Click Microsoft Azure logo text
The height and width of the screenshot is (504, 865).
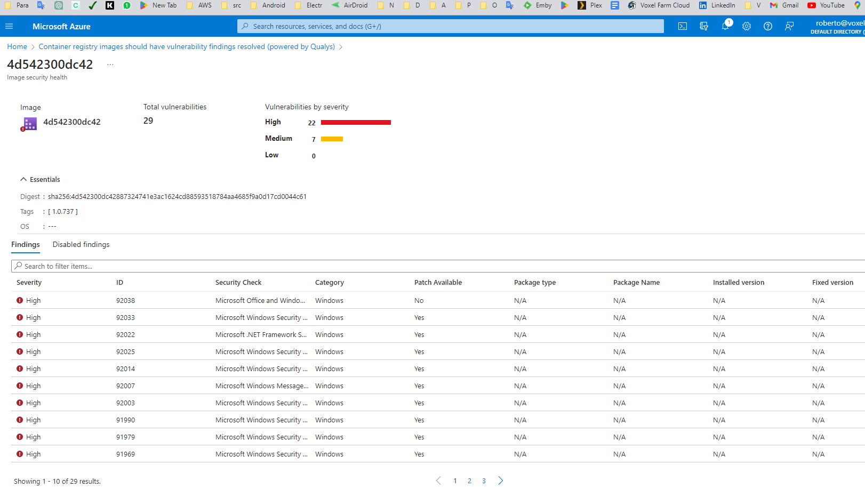[61, 26]
